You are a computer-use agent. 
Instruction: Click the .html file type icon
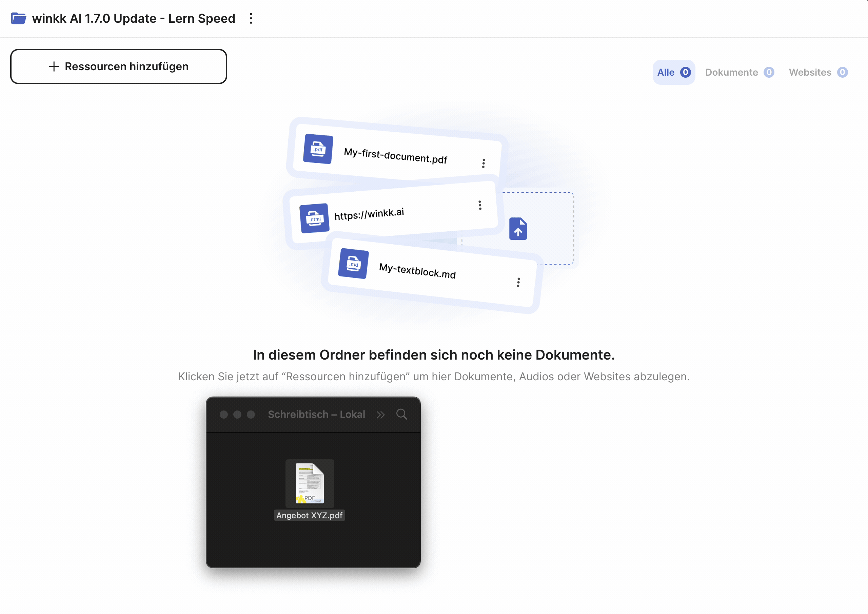pos(314,218)
